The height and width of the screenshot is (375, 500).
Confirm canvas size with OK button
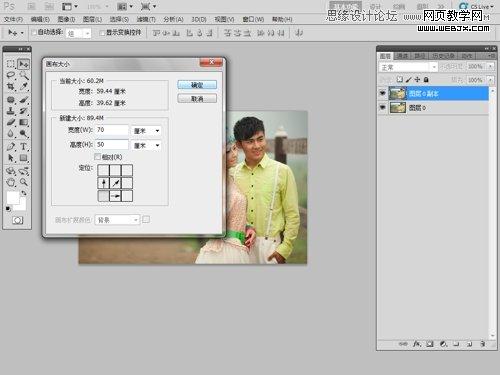click(197, 85)
